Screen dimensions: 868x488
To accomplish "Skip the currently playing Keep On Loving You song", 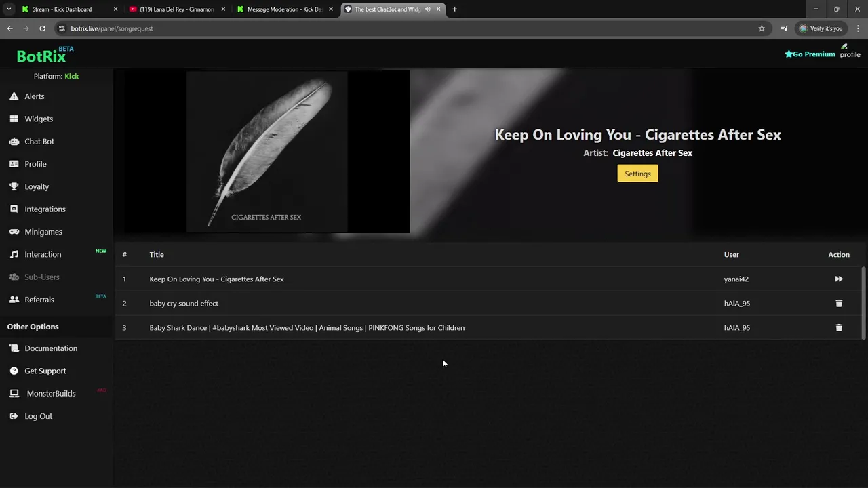I will tap(839, 279).
